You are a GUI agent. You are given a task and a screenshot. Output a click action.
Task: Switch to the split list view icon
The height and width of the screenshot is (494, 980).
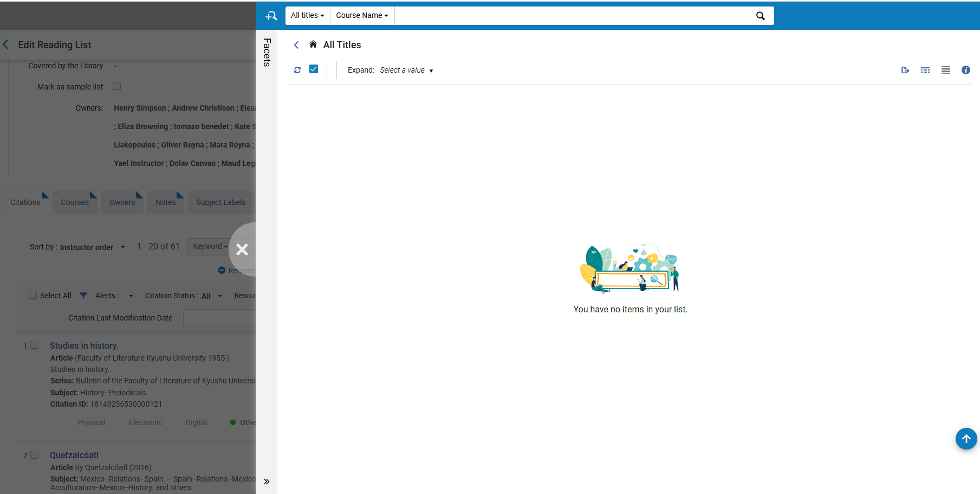pyautogui.click(x=925, y=70)
